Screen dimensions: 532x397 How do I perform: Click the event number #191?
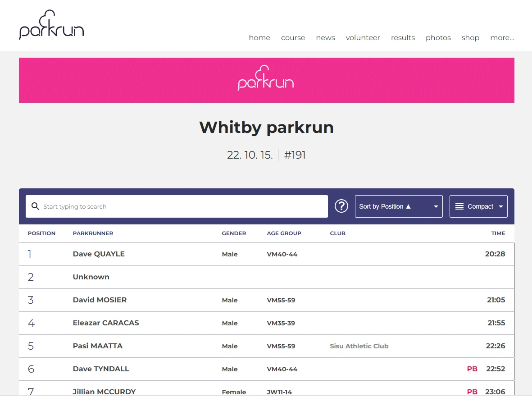[295, 155]
